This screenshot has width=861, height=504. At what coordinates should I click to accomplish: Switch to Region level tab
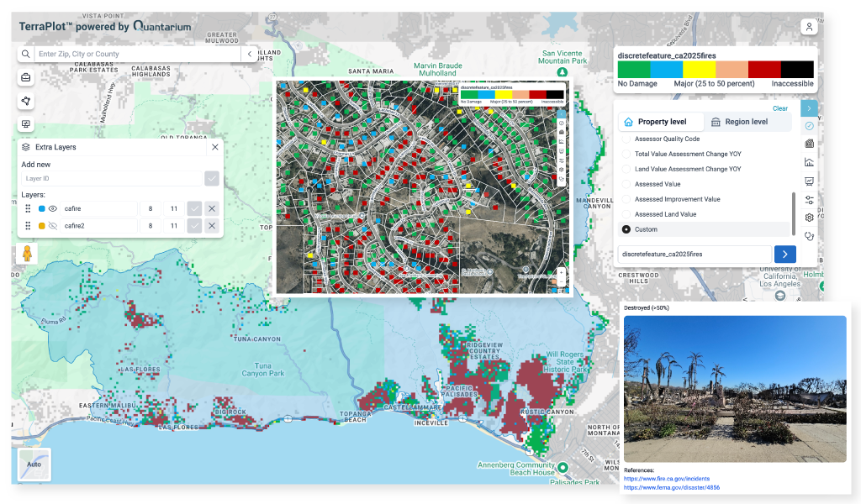point(747,122)
